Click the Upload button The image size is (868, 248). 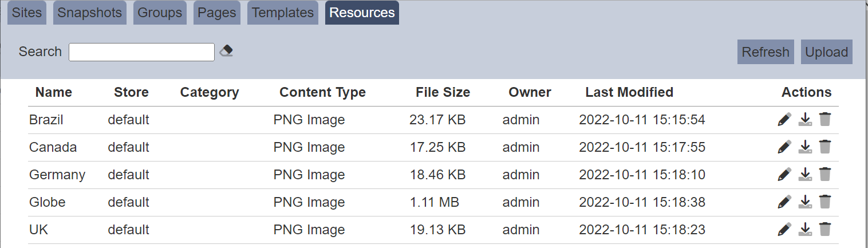click(x=826, y=52)
